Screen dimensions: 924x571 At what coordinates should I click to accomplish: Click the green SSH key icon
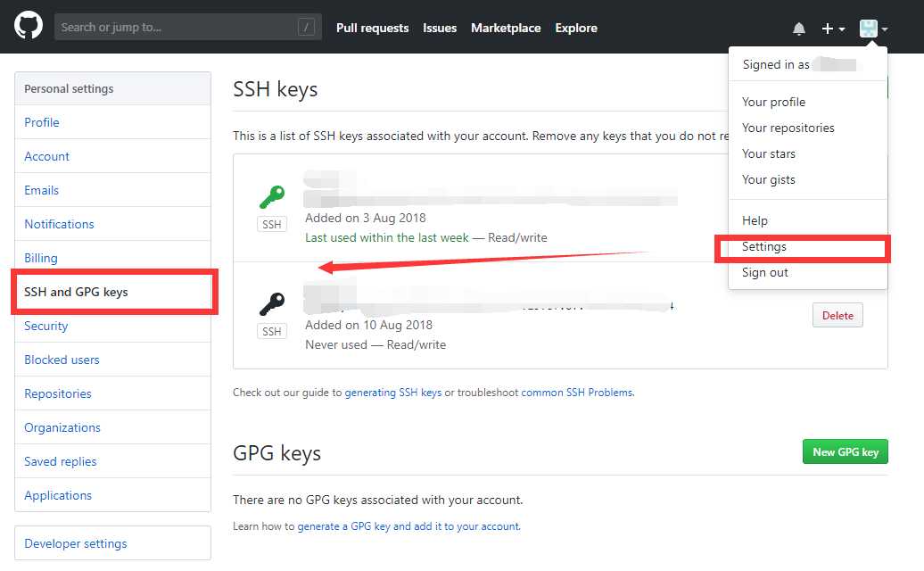(272, 197)
